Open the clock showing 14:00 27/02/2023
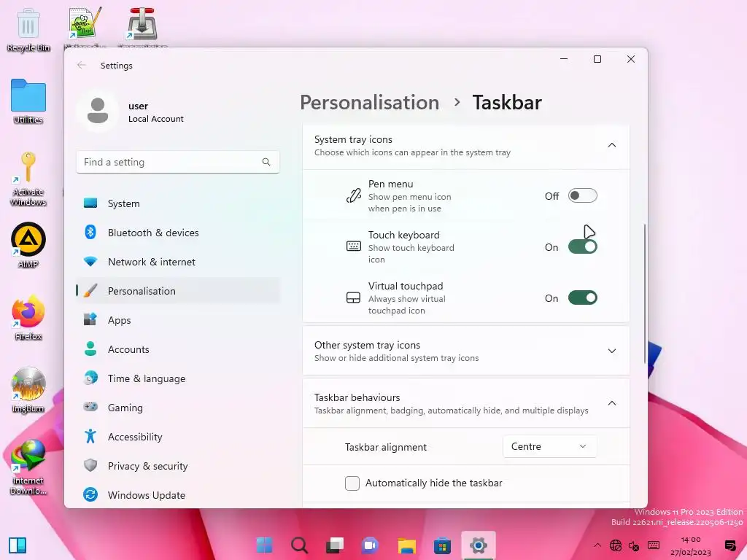Image resolution: width=747 pixels, height=560 pixels. (x=690, y=545)
